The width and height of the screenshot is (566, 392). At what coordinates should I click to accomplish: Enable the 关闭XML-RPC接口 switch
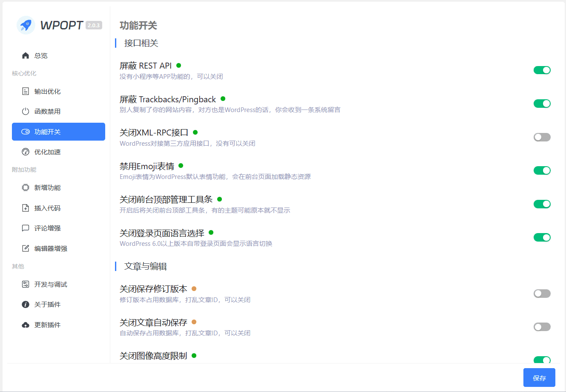point(542,137)
